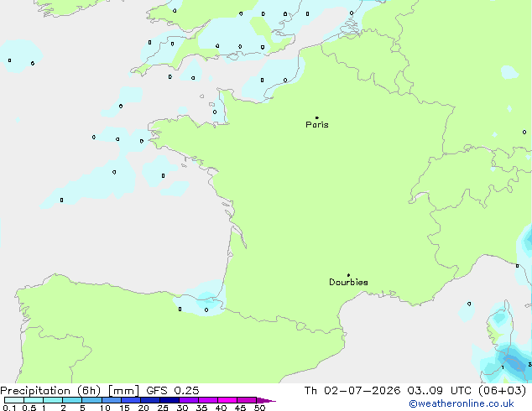Screen dimensions: 532x411
Task: Pick the 1–2 mm legend swatch
Action: 53,400
